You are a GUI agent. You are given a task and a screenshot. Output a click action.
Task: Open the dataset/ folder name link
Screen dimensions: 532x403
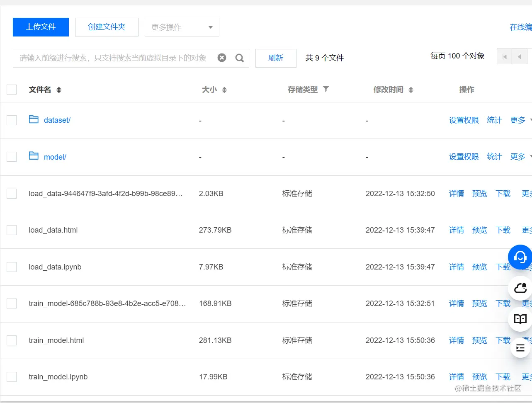[x=57, y=120]
